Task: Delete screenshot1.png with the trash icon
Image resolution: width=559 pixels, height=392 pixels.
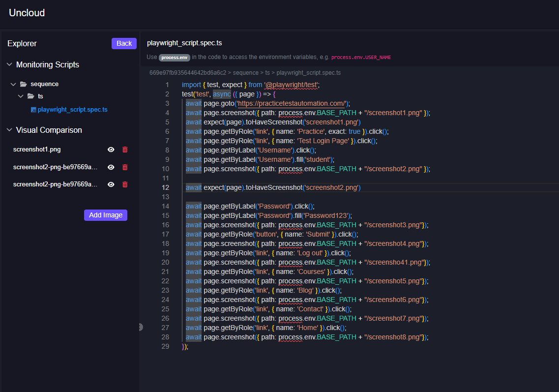Action: (x=125, y=150)
